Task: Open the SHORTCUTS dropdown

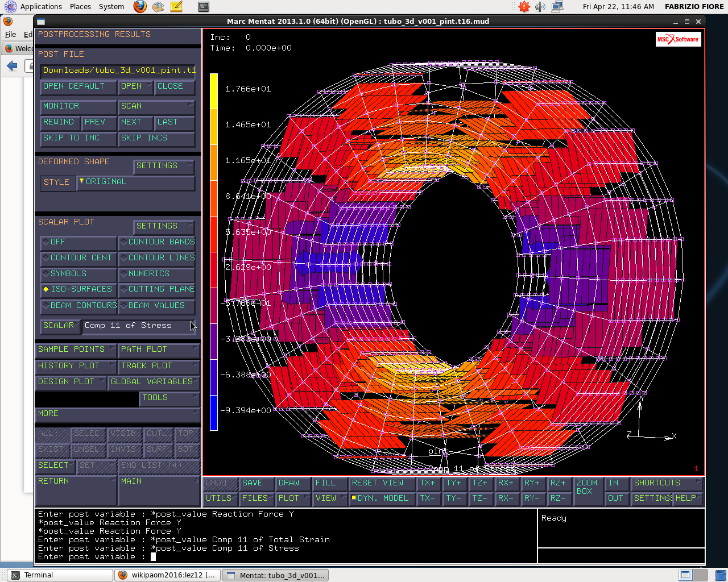Action: (667, 483)
